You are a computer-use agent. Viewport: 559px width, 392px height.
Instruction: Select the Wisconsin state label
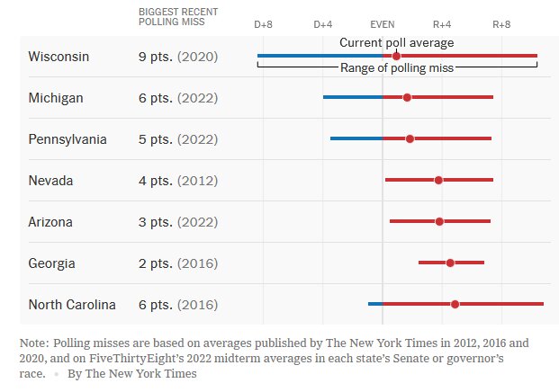click(x=59, y=57)
